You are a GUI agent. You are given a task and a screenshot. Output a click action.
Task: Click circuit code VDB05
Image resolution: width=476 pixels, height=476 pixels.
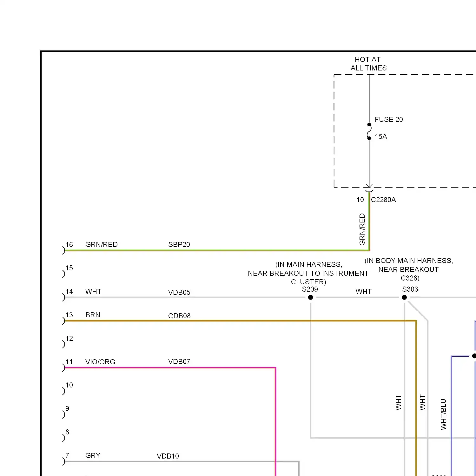tap(179, 292)
